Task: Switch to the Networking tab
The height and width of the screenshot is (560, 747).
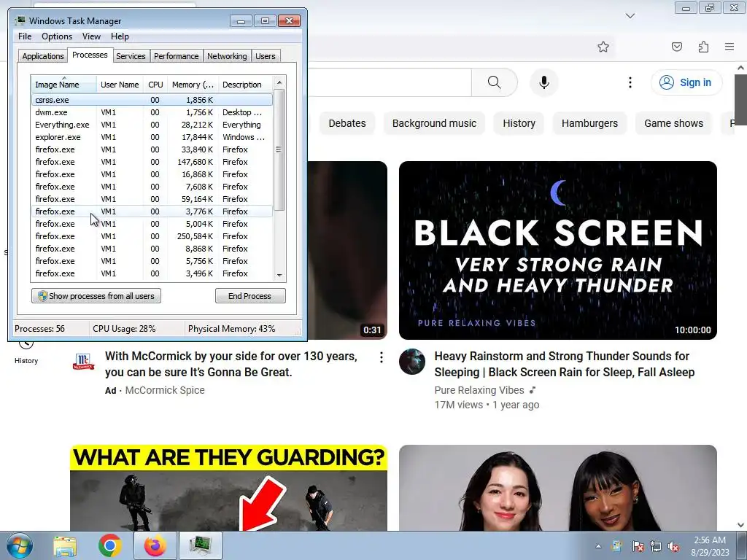Action: (x=227, y=55)
